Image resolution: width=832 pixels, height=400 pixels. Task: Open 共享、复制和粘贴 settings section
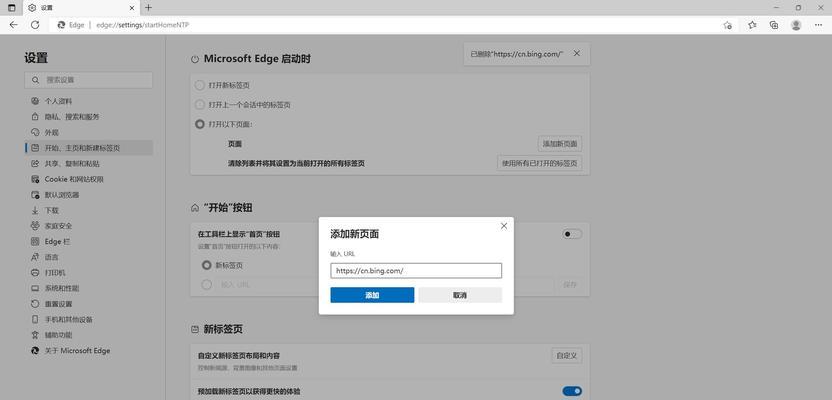(89, 163)
